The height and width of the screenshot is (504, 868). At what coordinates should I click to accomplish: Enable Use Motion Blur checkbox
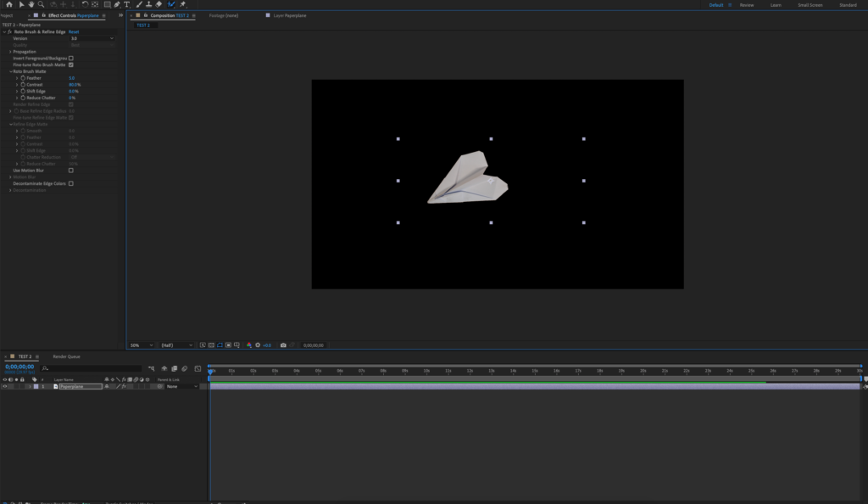click(71, 170)
